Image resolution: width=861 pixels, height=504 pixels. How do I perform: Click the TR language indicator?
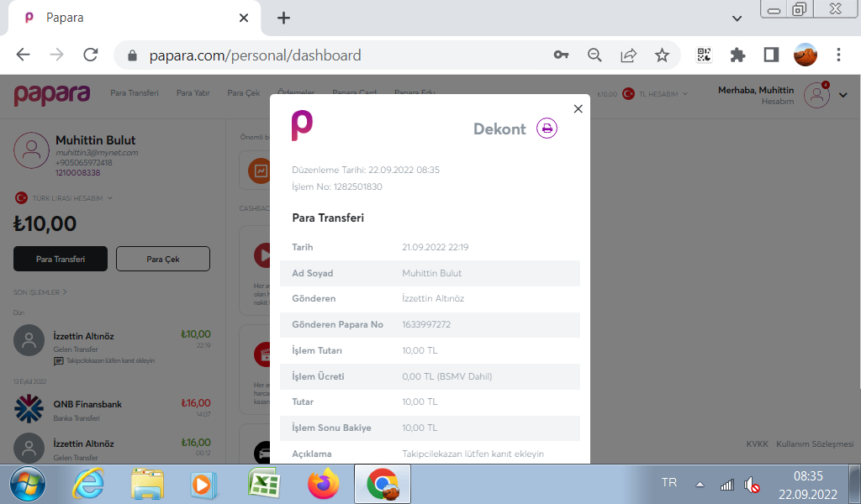[x=668, y=483]
